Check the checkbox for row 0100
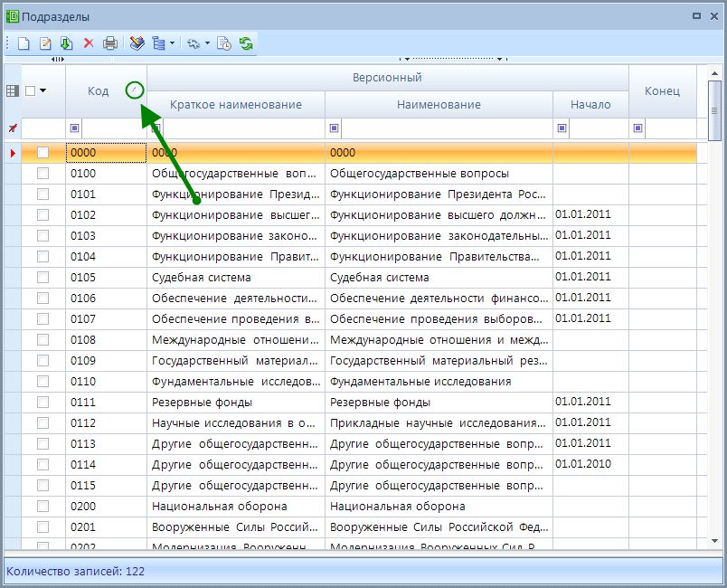Viewport: 727px width, 588px height. pos(42,173)
